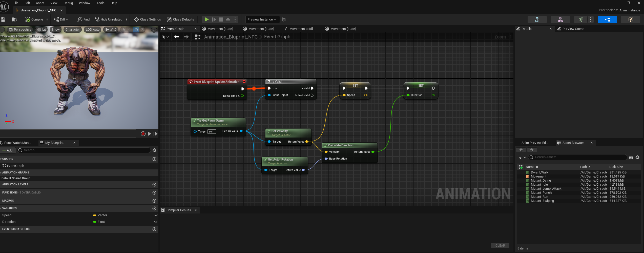Expand the Diff dropdown arrow
The height and width of the screenshot is (253, 644).
[67, 19]
